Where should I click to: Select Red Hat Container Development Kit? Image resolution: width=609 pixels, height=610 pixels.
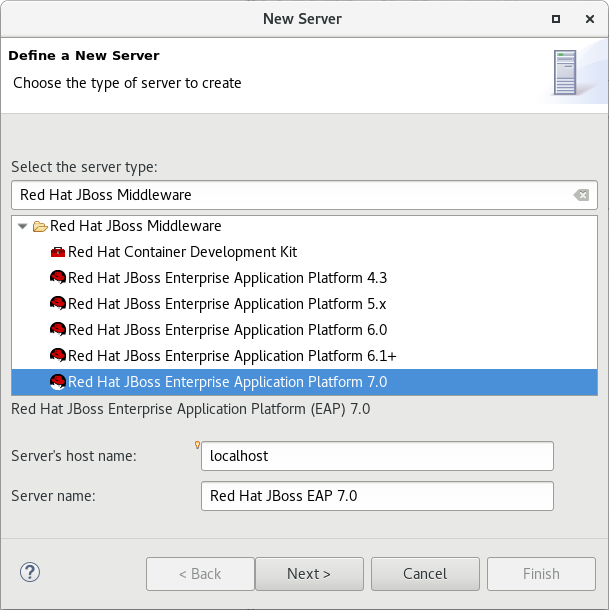[x=182, y=252]
